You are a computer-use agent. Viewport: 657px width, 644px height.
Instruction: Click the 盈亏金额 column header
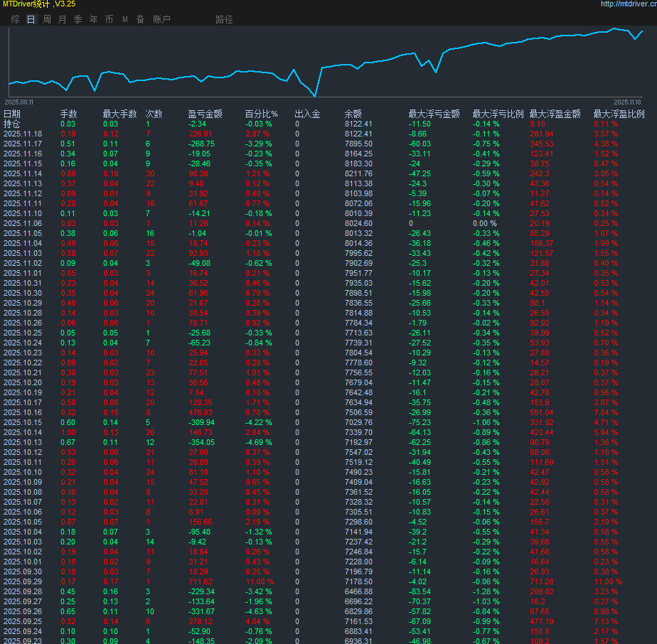tap(205, 114)
